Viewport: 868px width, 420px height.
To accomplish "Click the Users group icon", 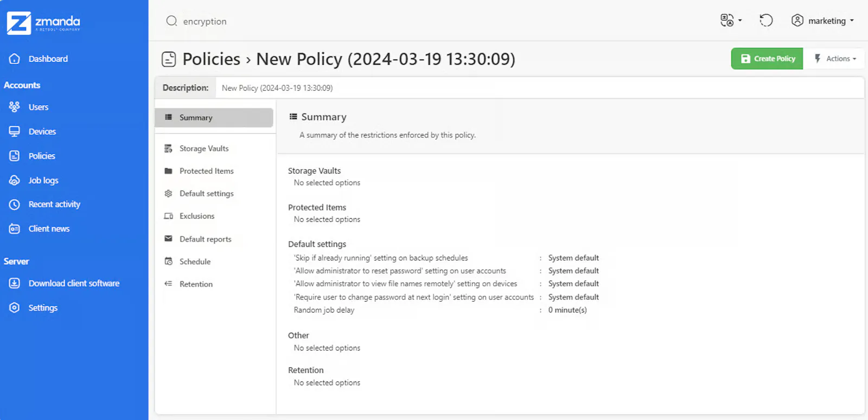I will [x=15, y=107].
